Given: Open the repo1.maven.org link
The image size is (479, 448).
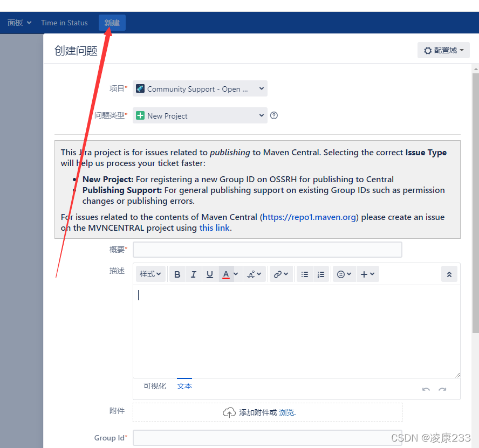Looking at the screenshot, I should [309, 217].
